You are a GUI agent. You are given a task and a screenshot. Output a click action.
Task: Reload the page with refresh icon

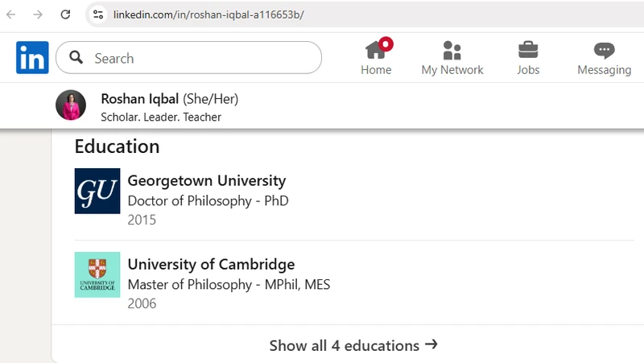pos(65,14)
